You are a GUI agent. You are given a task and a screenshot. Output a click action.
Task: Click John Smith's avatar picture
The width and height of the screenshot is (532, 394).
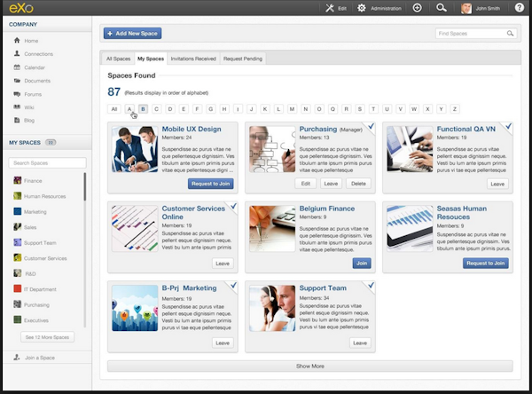[x=466, y=8]
